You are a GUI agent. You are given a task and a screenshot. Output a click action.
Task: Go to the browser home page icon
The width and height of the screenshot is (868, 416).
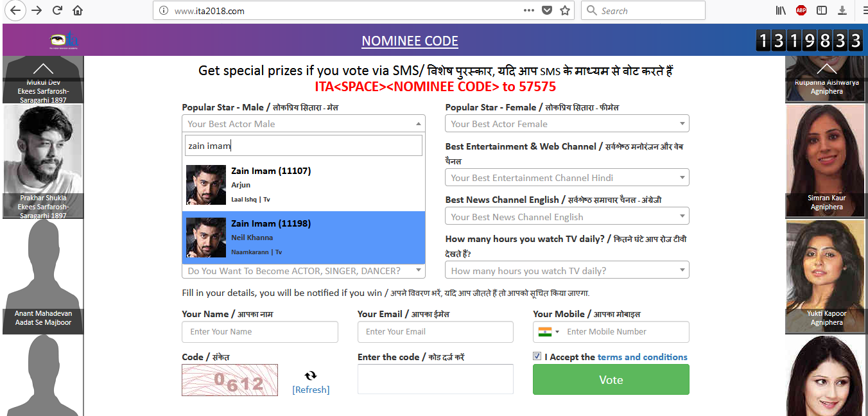click(78, 10)
